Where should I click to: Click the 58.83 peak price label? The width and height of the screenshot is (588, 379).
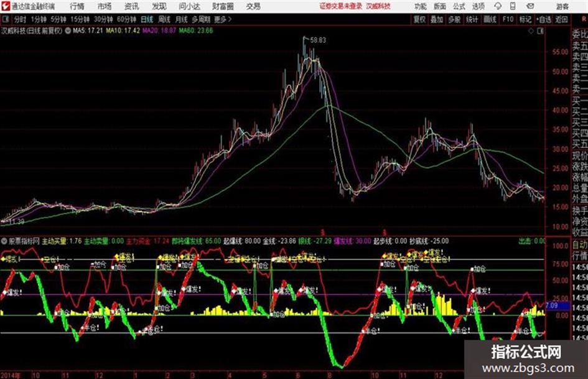coord(318,40)
